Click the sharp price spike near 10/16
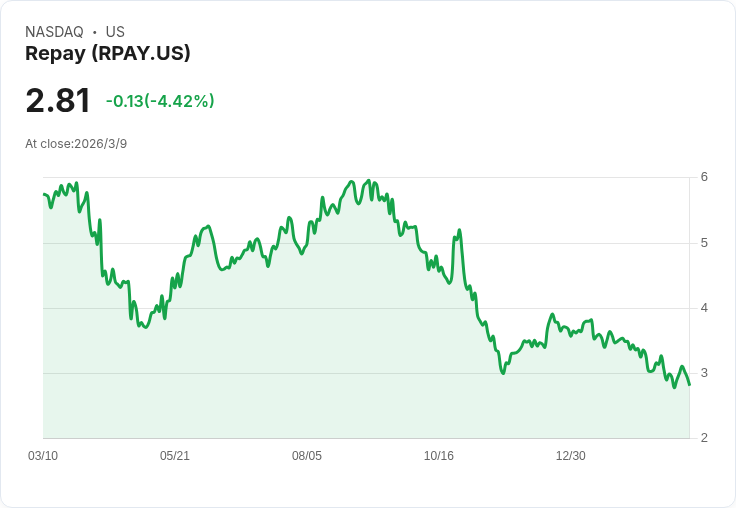This screenshot has width=736, height=508. [459, 231]
